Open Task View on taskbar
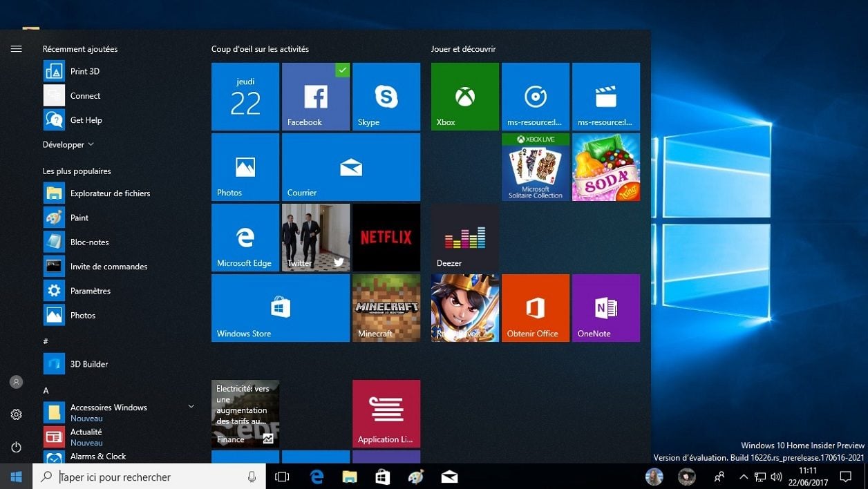Viewport: 868px width, 489px height. [282, 477]
